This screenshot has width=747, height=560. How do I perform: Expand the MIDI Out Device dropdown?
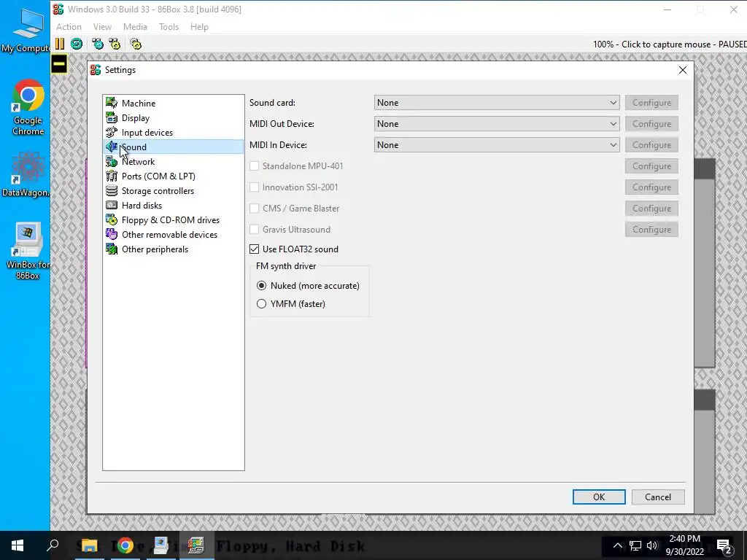(496, 124)
